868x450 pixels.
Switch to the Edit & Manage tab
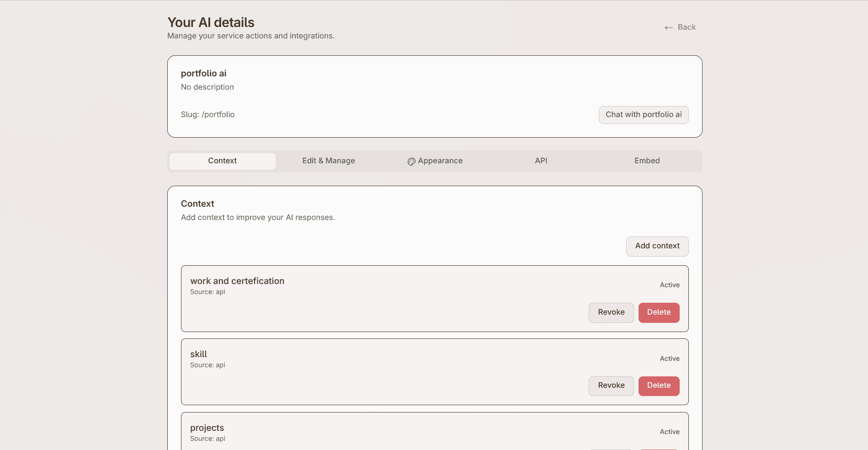tap(328, 161)
